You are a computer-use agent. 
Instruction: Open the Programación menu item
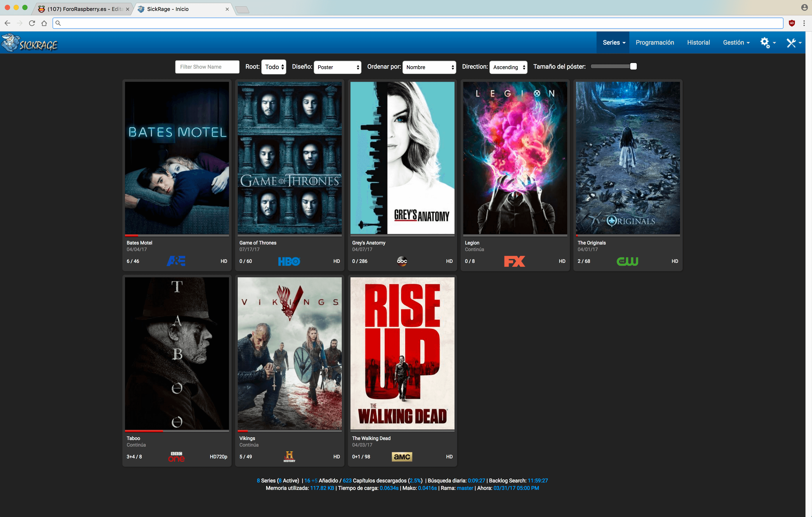[654, 42]
